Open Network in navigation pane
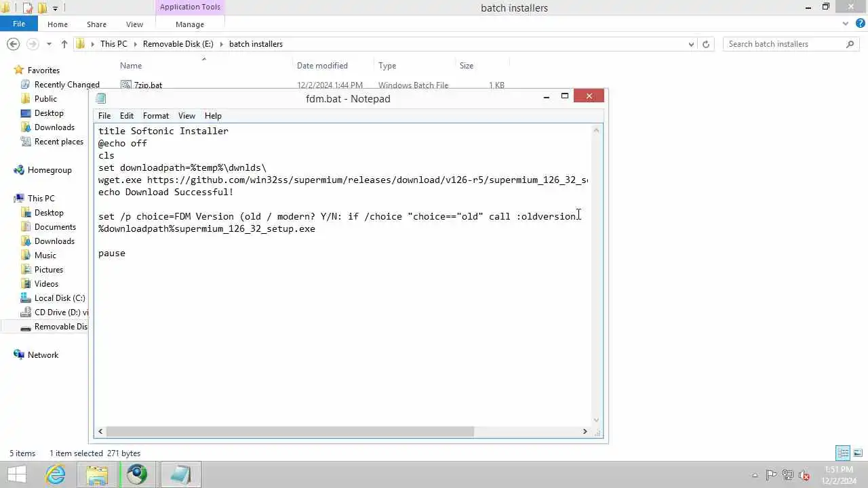This screenshot has height=488, width=868. pyautogui.click(x=43, y=355)
